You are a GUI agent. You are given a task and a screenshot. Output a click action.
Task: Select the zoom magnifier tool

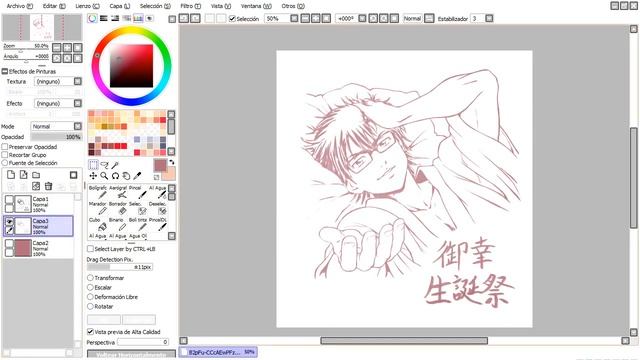click(104, 176)
